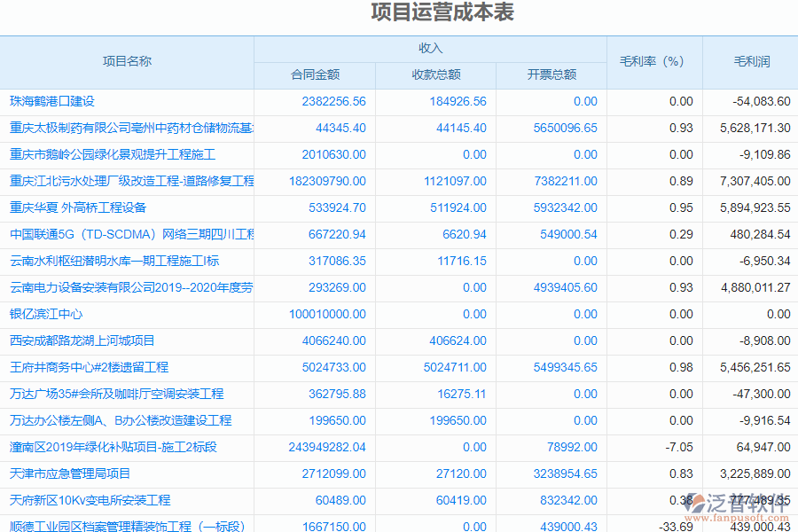Open 王府井商务中心#2楼遗留工程 details
798x532 pixels.
(78, 367)
